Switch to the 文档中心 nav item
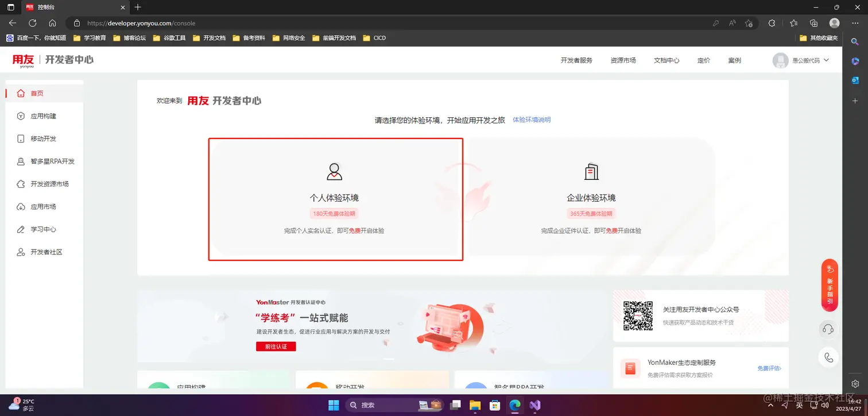The height and width of the screenshot is (416, 868). pos(666,60)
